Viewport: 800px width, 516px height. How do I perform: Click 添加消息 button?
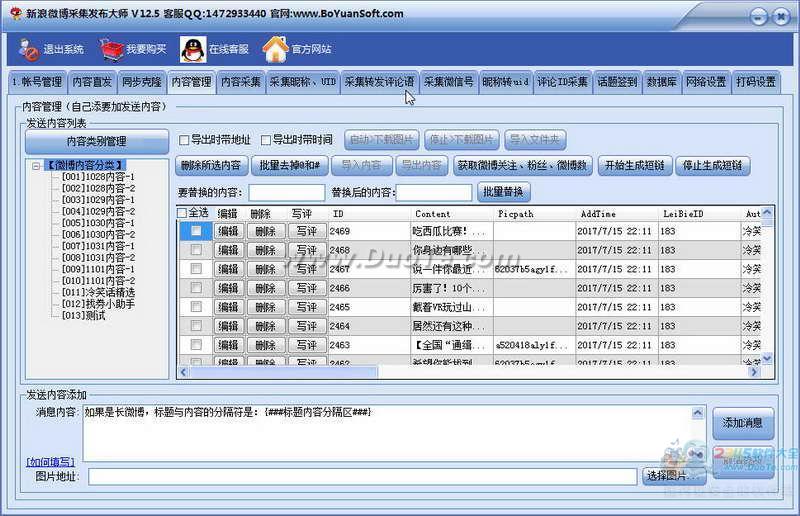coord(743,423)
